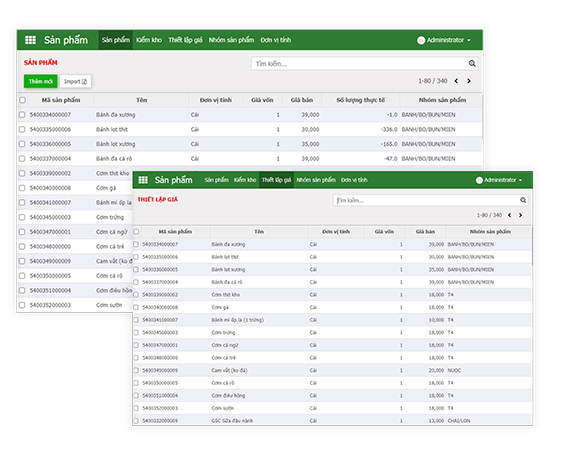
Task: Click the Import button
Action: [75, 81]
